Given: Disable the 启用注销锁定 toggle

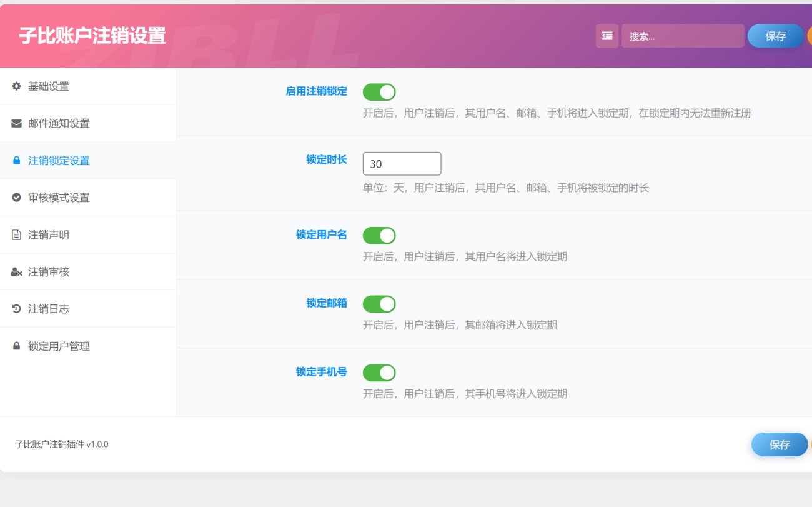Looking at the screenshot, I should 379,91.
